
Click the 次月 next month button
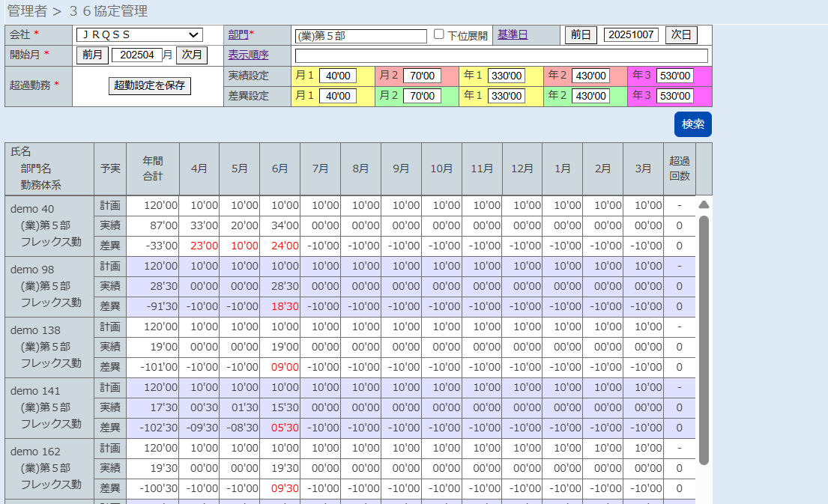click(x=193, y=55)
